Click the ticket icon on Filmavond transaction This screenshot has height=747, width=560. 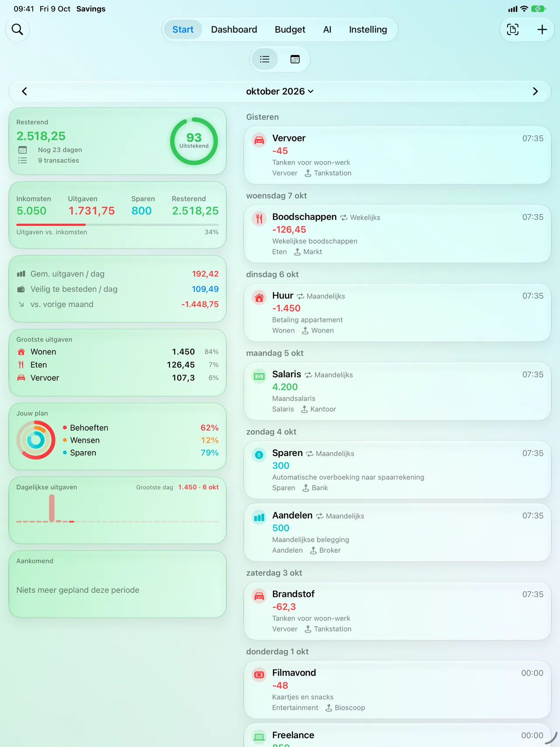pyautogui.click(x=259, y=675)
